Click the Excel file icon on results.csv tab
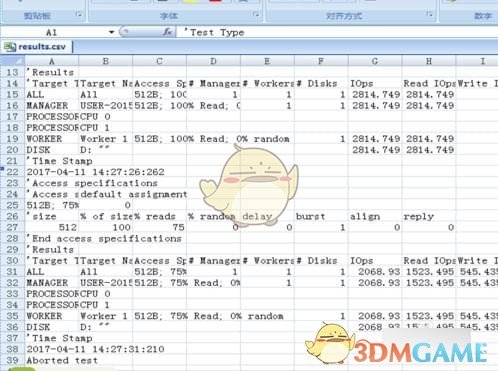This screenshot has height=371, width=498. (10, 47)
